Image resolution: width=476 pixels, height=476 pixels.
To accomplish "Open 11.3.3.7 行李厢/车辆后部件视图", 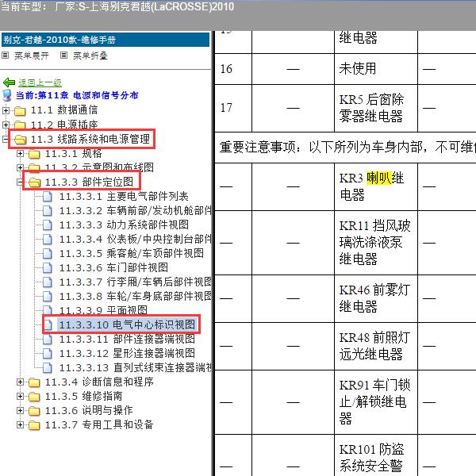I will click(x=136, y=282).
